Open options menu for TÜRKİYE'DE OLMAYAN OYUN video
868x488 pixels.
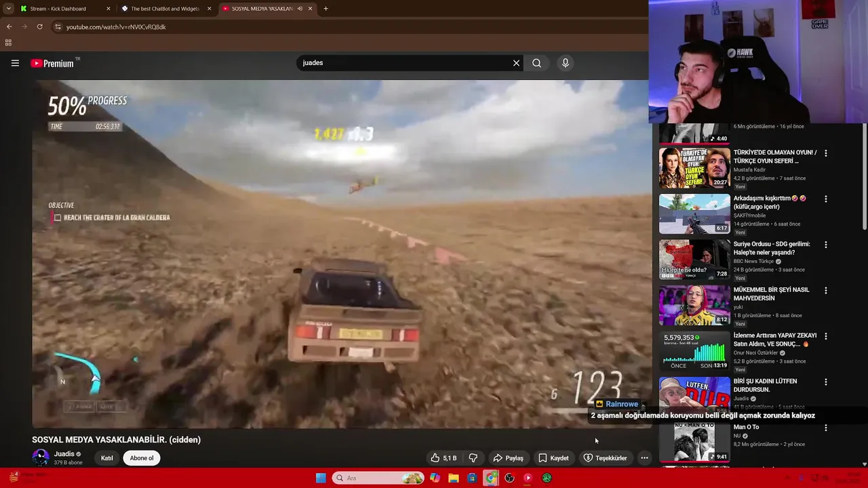[825, 153]
